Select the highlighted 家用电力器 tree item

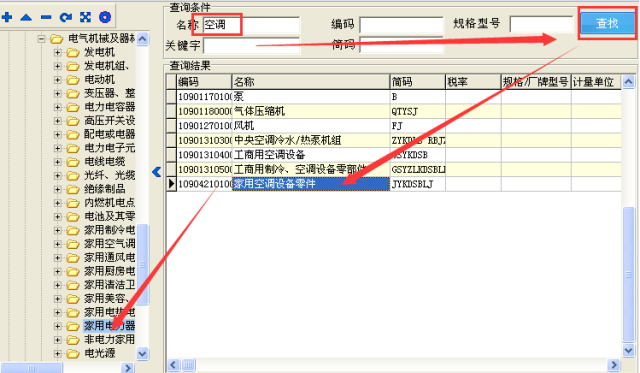[x=109, y=326]
